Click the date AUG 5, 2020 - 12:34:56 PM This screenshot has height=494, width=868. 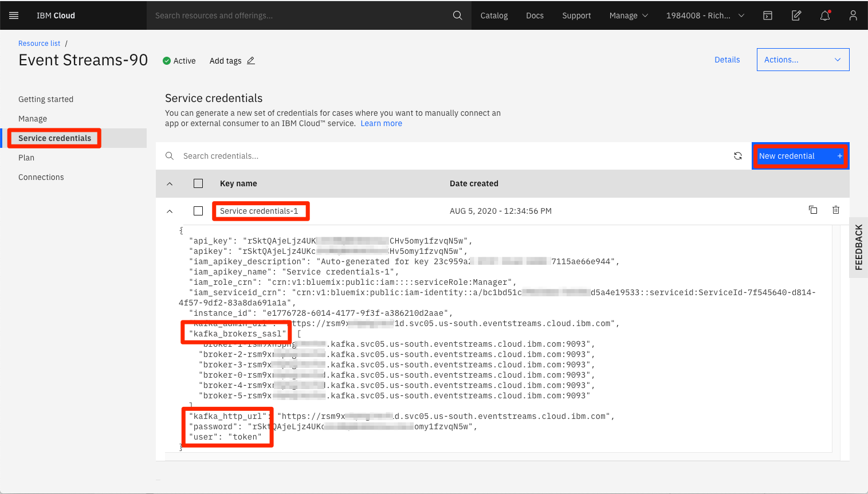501,211
